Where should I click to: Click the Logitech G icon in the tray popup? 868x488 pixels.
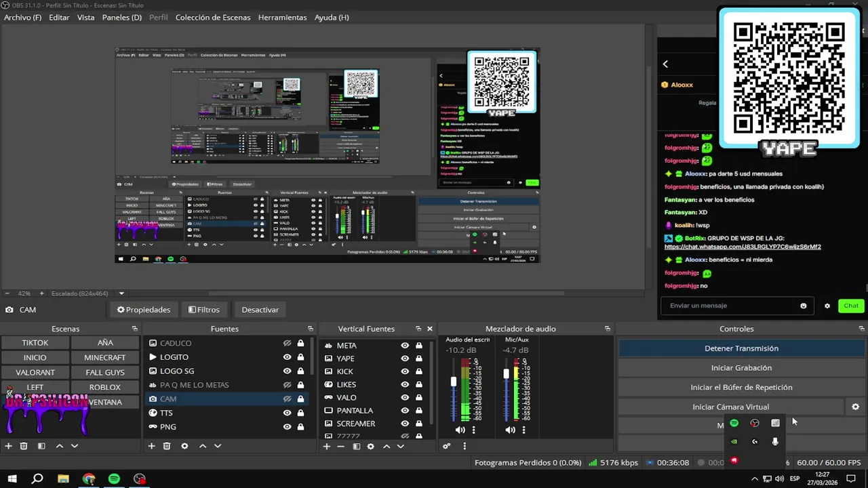755,441
